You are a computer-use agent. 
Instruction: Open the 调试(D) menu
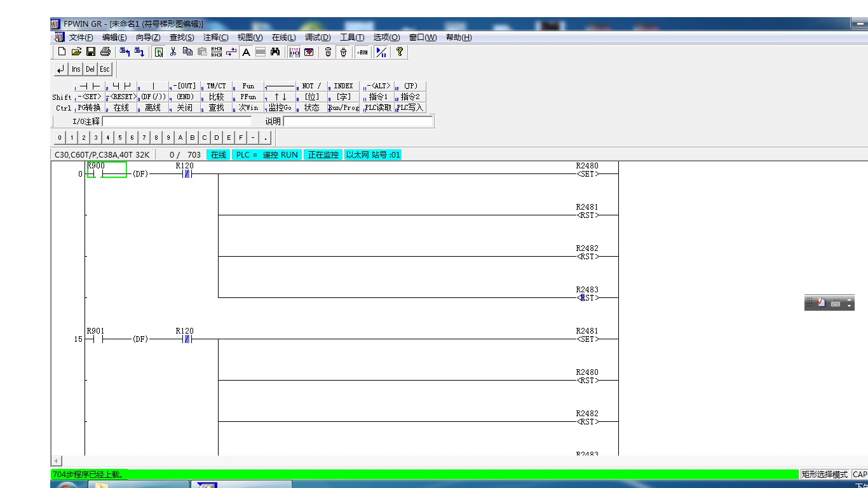[318, 37]
